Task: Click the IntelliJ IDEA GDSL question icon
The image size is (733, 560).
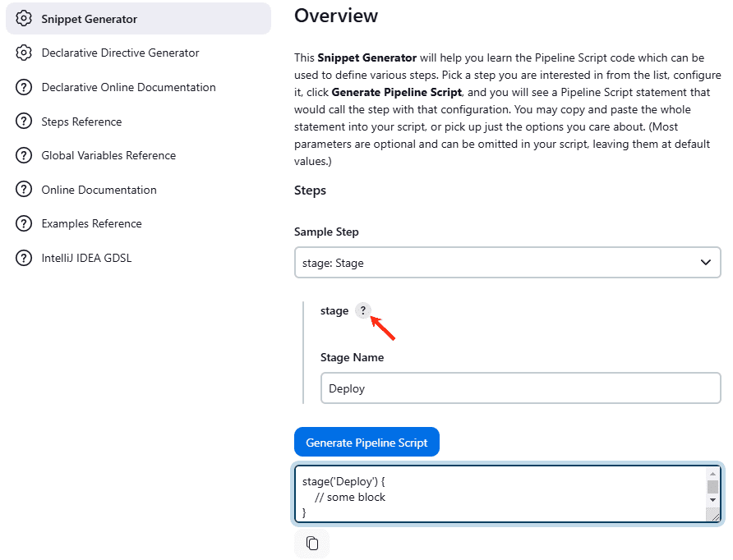Action: 24,257
